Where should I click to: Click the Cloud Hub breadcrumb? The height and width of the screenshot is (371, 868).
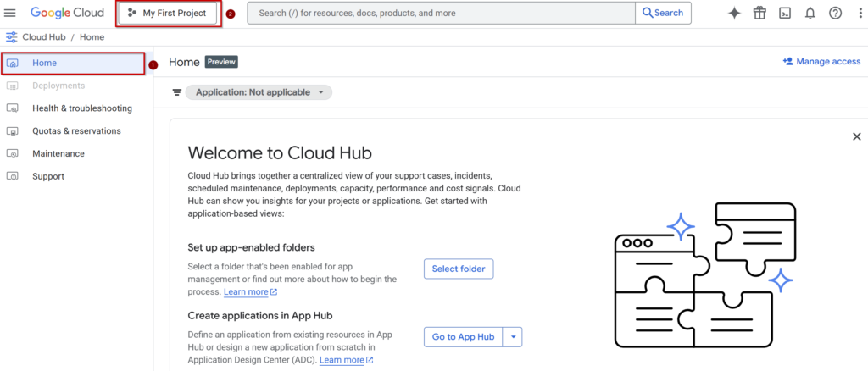[44, 37]
